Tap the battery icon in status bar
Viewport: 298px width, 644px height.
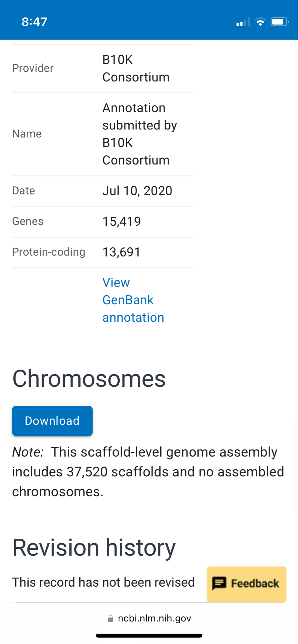click(x=279, y=22)
